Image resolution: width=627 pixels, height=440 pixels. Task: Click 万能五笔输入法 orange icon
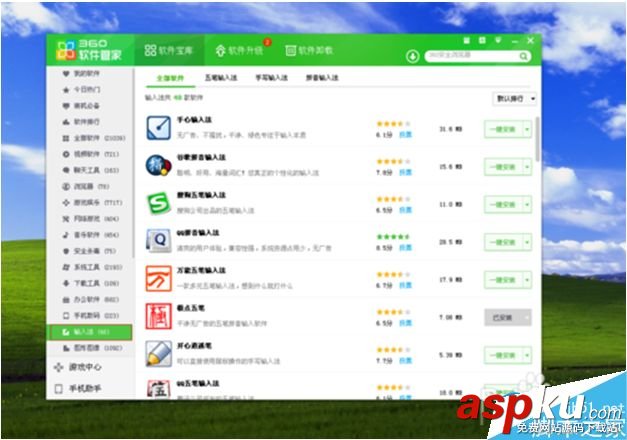[x=159, y=278]
